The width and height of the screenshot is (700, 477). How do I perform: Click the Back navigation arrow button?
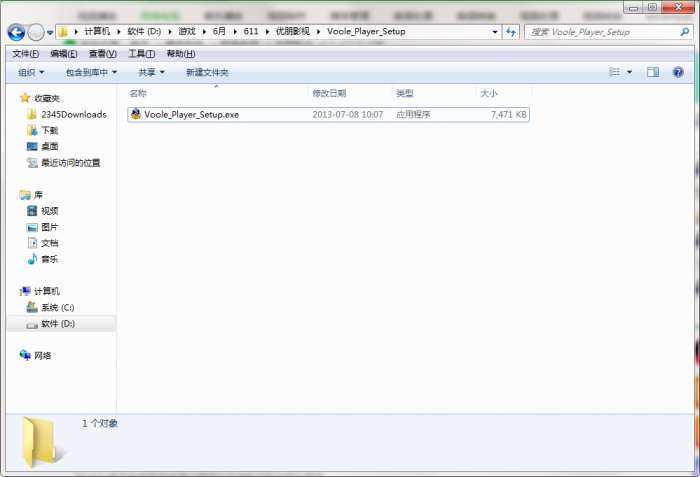tap(17, 32)
